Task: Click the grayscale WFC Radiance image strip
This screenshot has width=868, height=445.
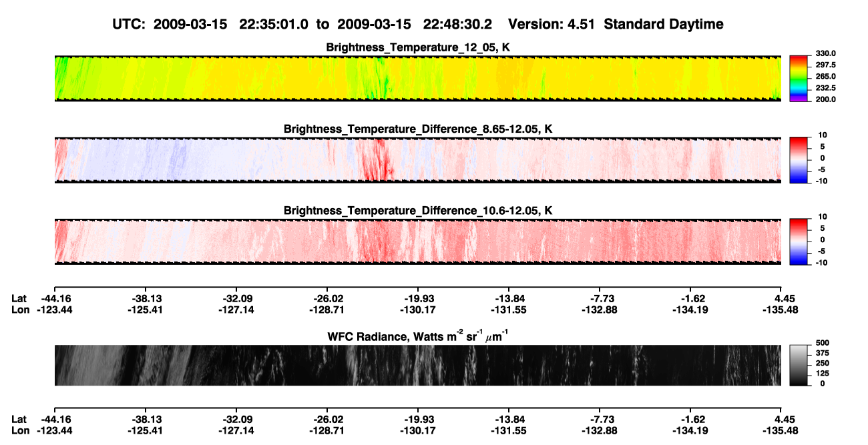Action: pyautogui.click(x=417, y=365)
